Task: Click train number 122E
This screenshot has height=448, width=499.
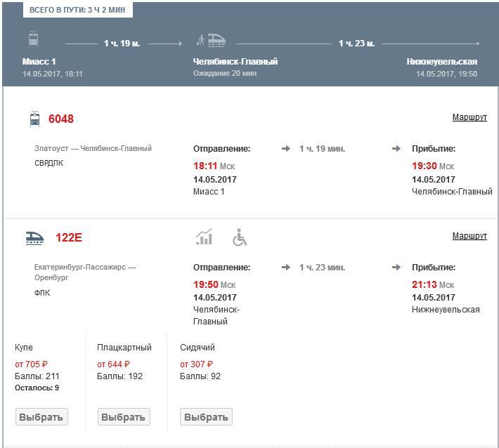Action: (x=69, y=238)
